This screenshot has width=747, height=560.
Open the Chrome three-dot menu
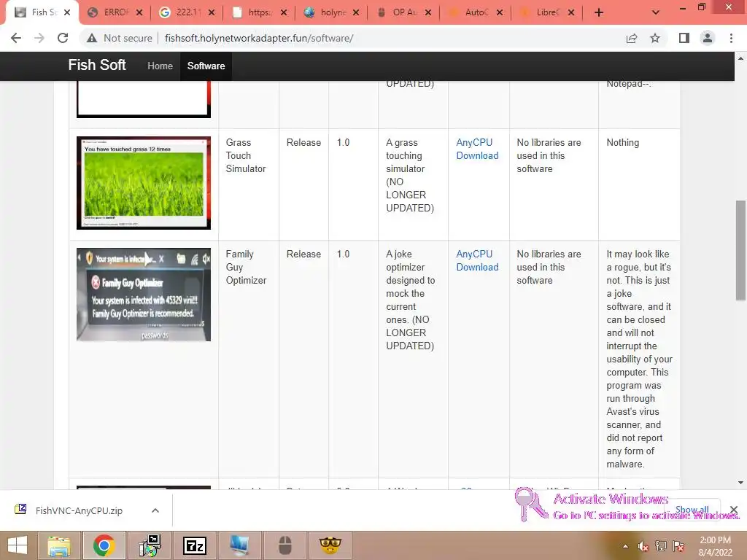(731, 38)
